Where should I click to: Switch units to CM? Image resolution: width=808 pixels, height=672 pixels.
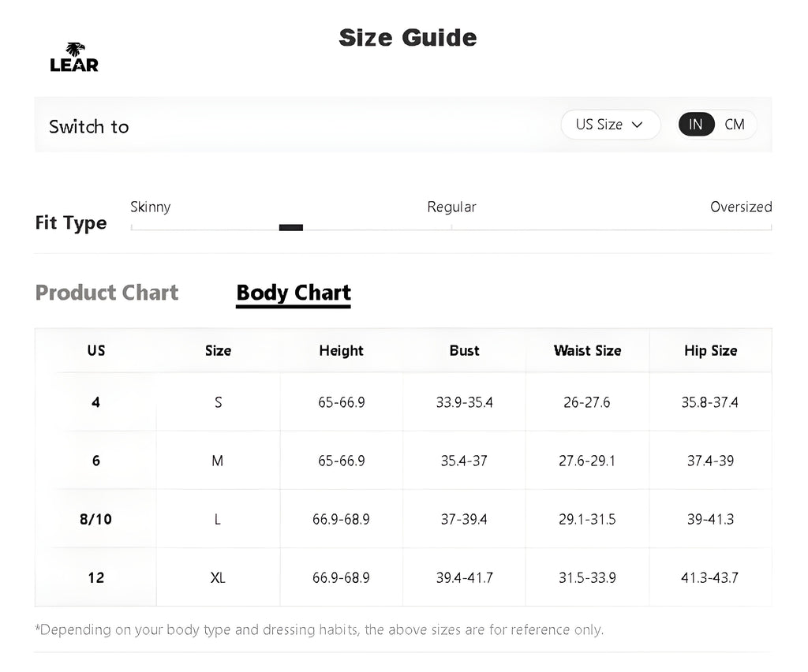[x=735, y=125]
